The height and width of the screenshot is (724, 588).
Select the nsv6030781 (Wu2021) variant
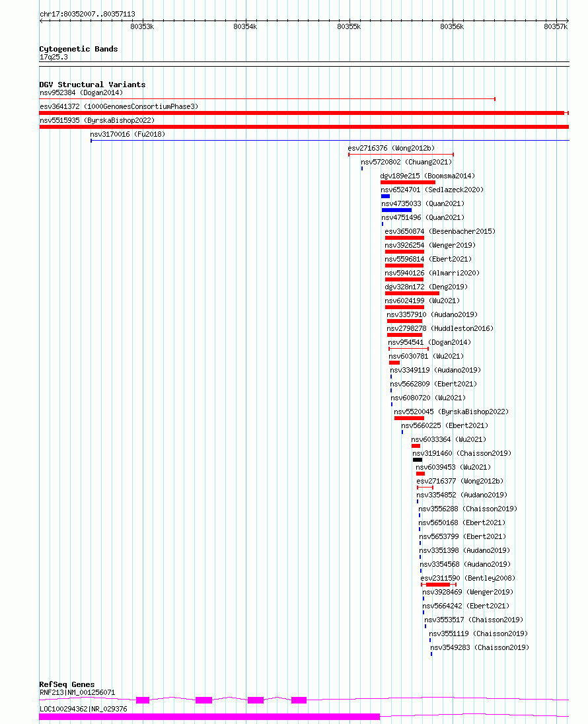tap(426, 356)
